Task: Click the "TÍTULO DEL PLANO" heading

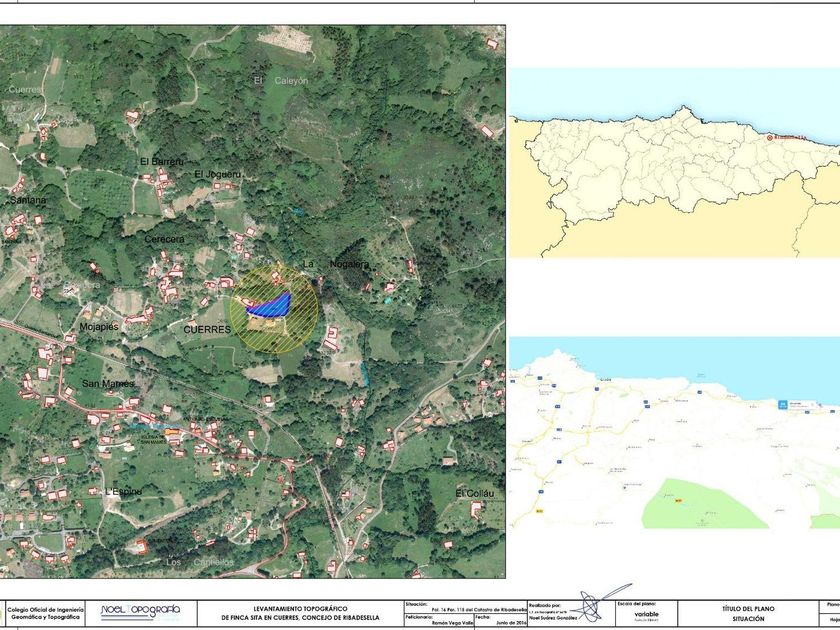Action: click(x=748, y=609)
